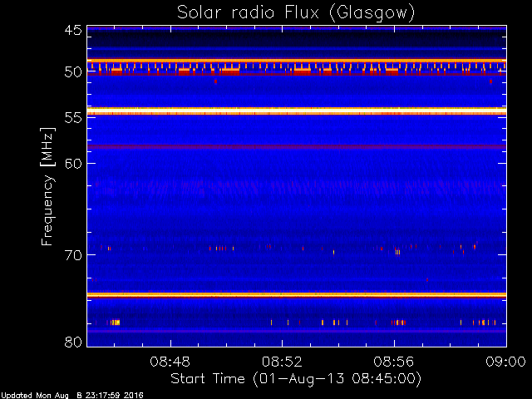Click the 08:48 time tick label
The width and height of the screenshot is (532, 399).
tap(170, 362)
